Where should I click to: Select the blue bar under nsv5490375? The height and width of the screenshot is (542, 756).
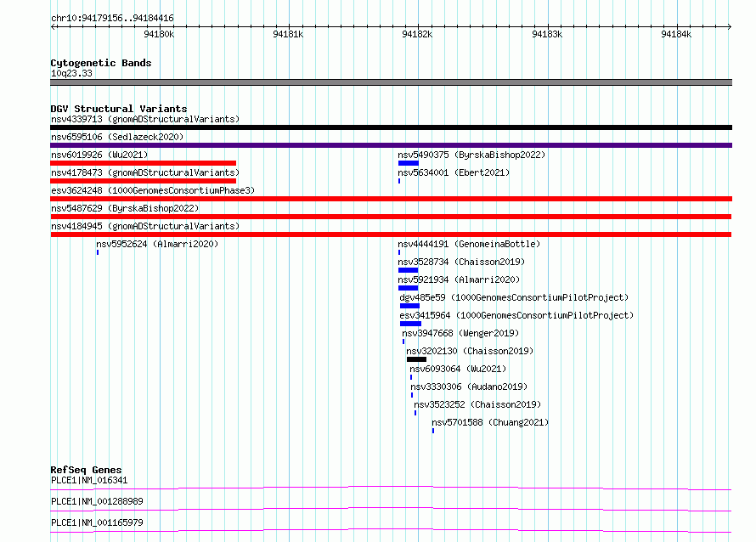[x=409, y=163]
